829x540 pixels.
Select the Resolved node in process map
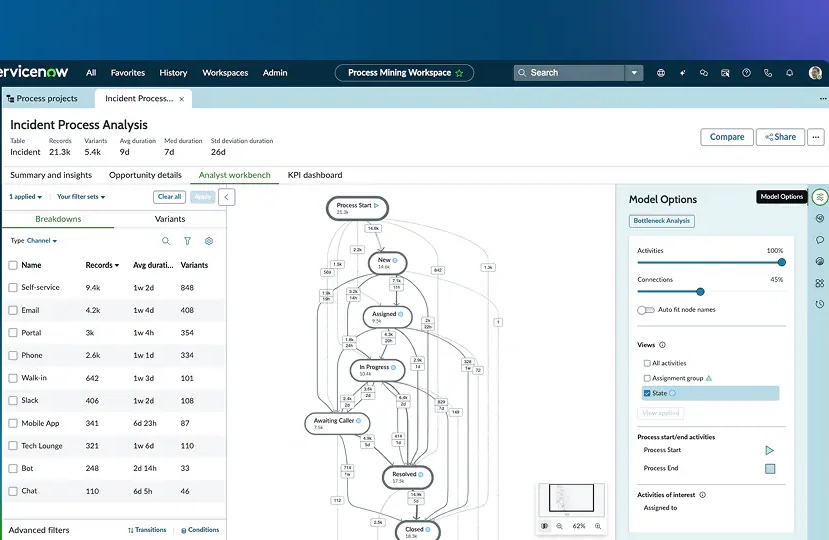[x=408, y=478]
